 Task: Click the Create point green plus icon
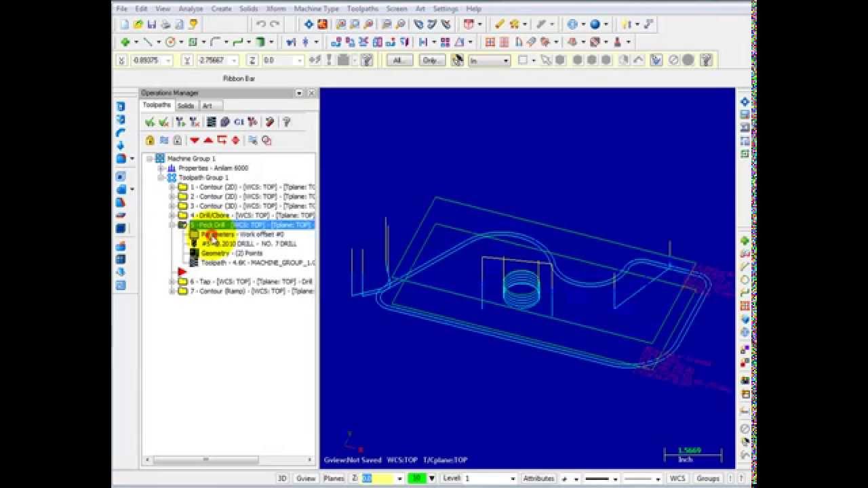(x=125, y=42)
